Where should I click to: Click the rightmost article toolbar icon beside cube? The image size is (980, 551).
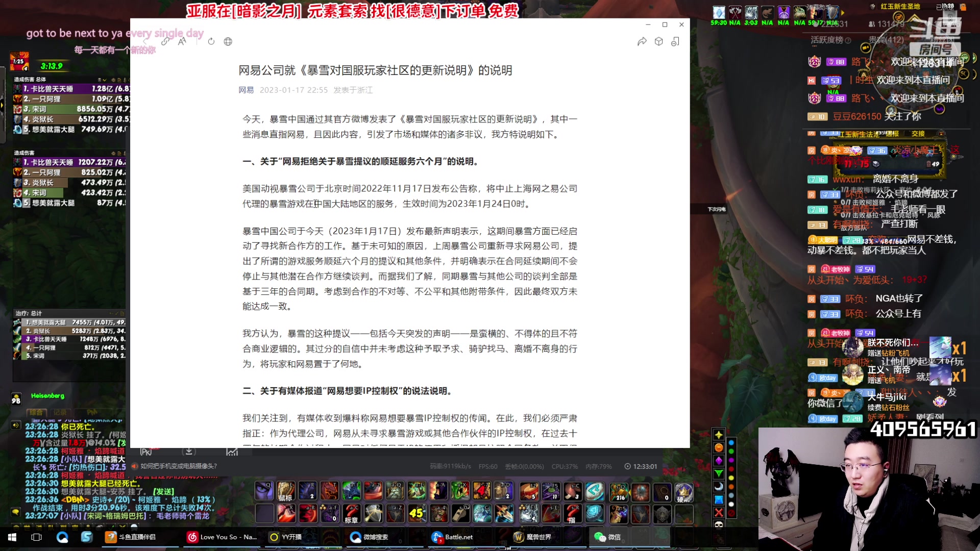tap(675, 41)
